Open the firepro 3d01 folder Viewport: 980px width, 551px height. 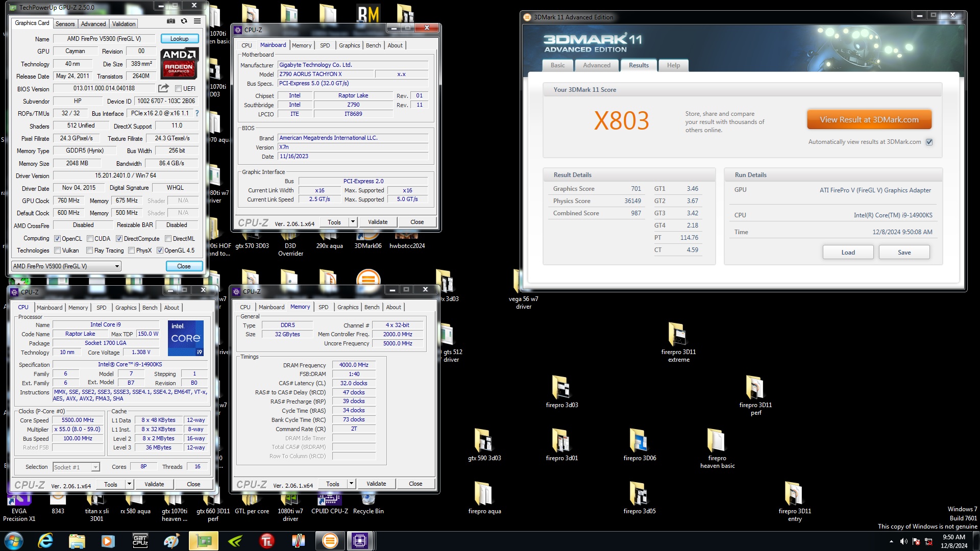[x=561, y=444]
